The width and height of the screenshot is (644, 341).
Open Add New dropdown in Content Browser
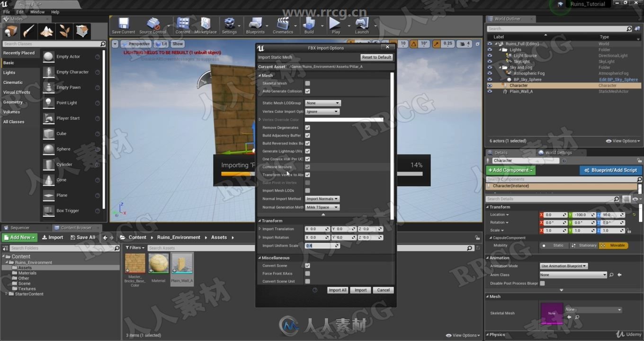tap(19, 237)
